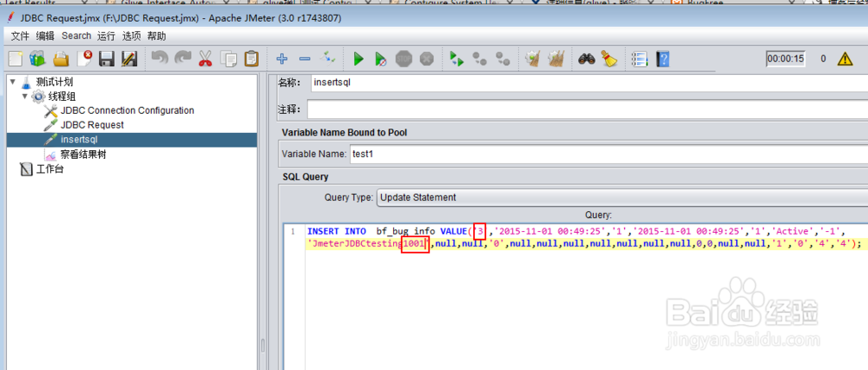Paste from clipboard icon

pos(252,58)
